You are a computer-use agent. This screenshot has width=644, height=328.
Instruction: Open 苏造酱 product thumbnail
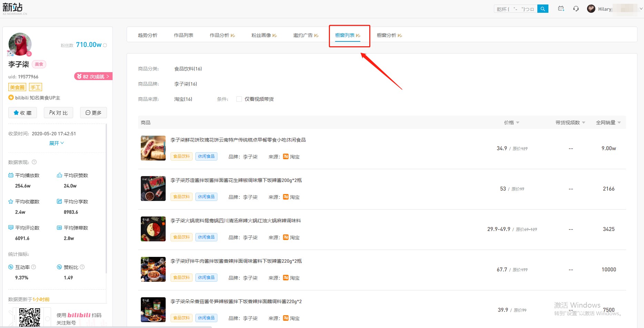[x=153, y=189]
